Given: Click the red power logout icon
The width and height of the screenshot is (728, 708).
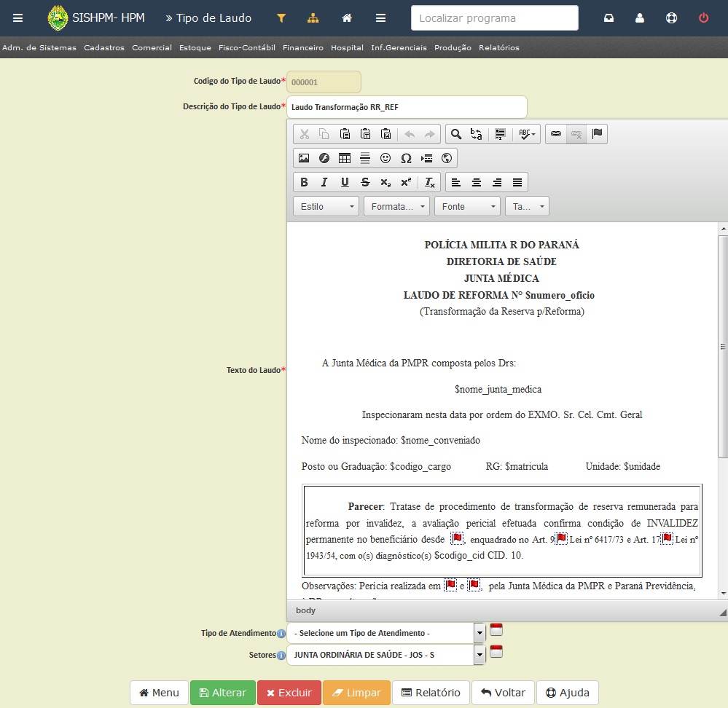Looking at the screenshot, I should click(x=704, y=18).
